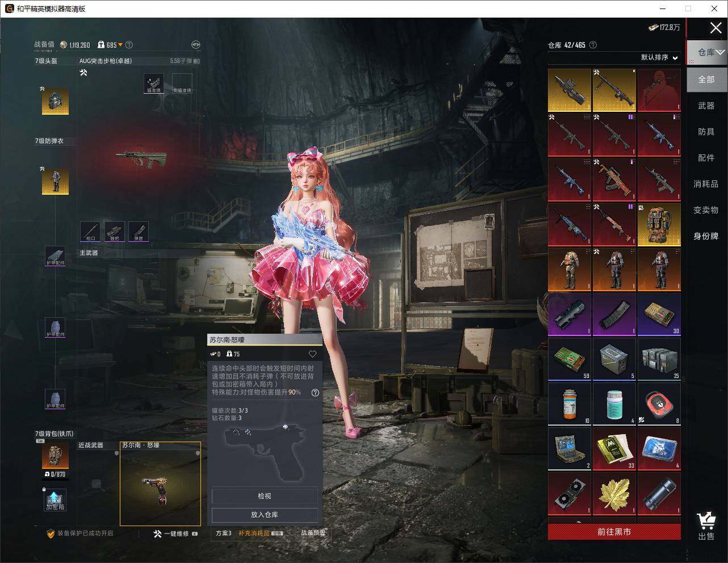The height and width of the screenshot is (563, 728).
Task: Select the 武器 category tab
Action: tap(706, 106)
